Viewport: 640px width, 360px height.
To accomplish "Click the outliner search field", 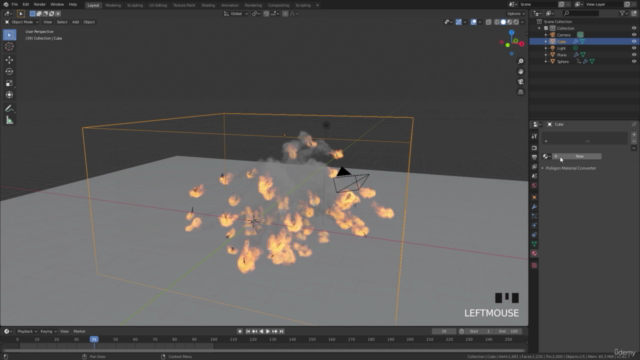I will click(x=581, y=13).
